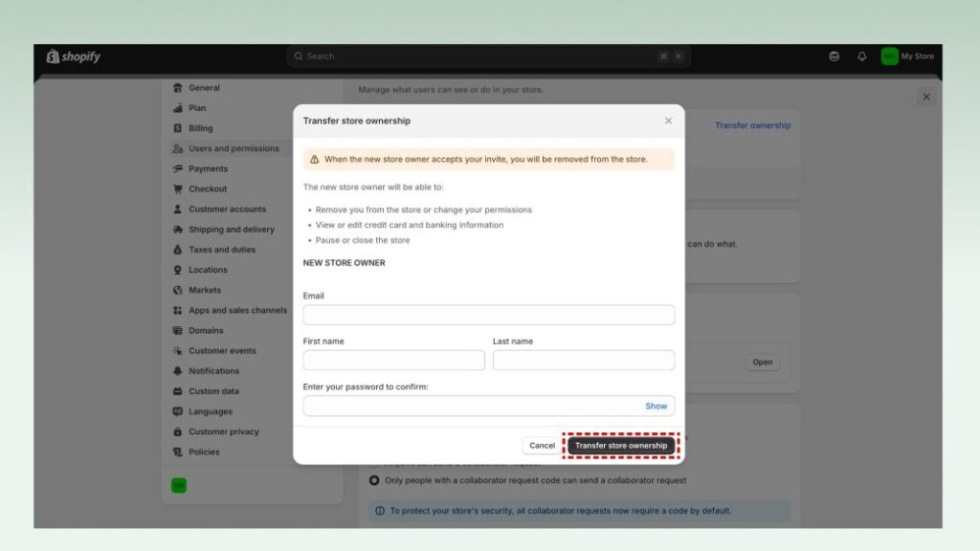Click the Transfer ownership link
The width and height of the screenshot is (980, 551).
pyautogui.click(x=752, y=125)
